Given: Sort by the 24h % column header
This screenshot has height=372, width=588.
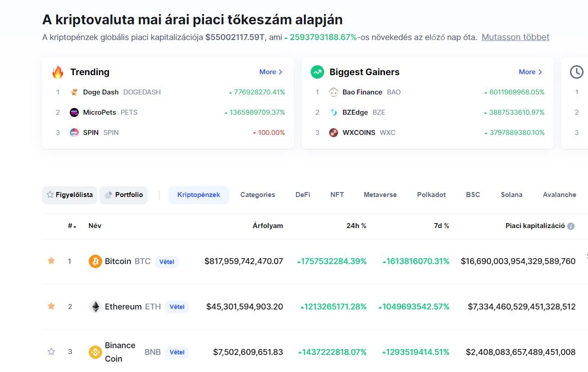Looking at the screenshot, I should (356, 226).
